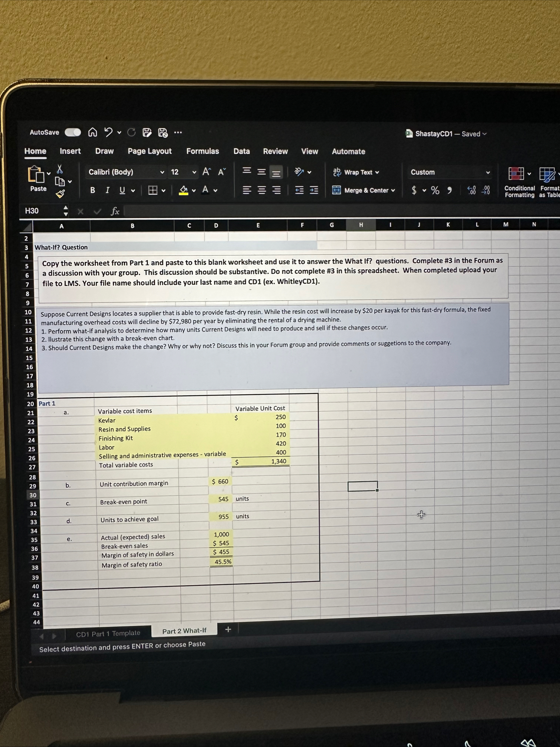Image resolution: width=560 pixels, height=747 pixels.
Task: Open the Formulas ribbon tab
Action: (203, 151)
